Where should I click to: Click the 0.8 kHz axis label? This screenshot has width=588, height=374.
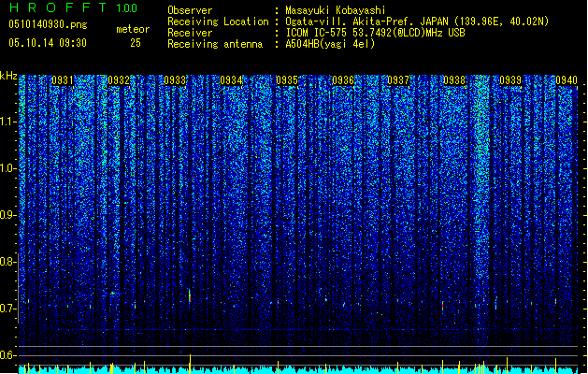point(8,262)
